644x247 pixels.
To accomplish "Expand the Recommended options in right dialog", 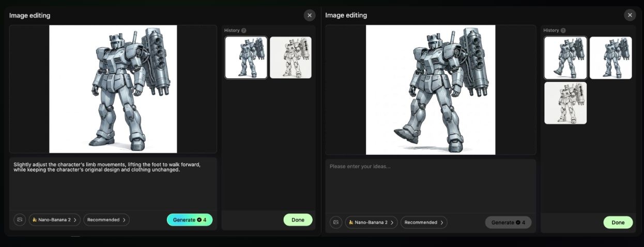I will 424,222.
